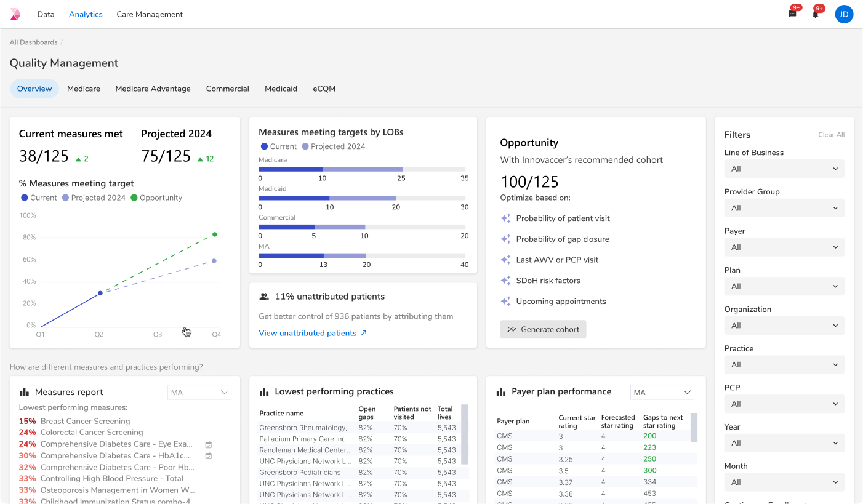Click the Medicare progress bar
Image resolution: width=863 pixels, height=504 pixels.
(x=362, y=169)
